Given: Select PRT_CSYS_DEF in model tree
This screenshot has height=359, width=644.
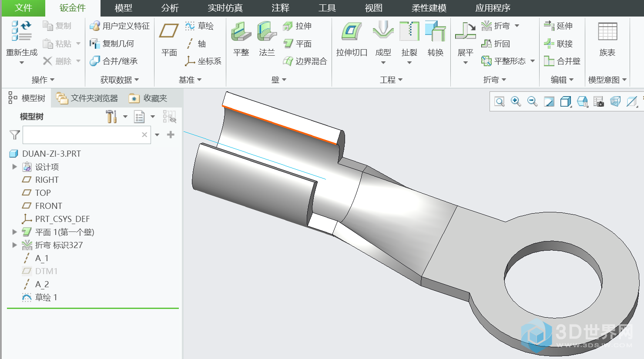Looking at the screenshot, I should [x=56, y=219].
